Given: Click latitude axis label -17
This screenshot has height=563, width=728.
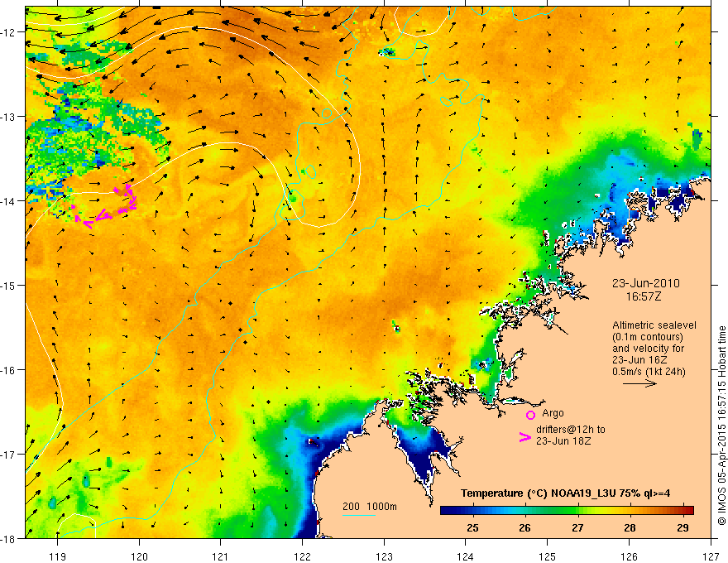Looking at the screenshot, I should coord(8,455).
